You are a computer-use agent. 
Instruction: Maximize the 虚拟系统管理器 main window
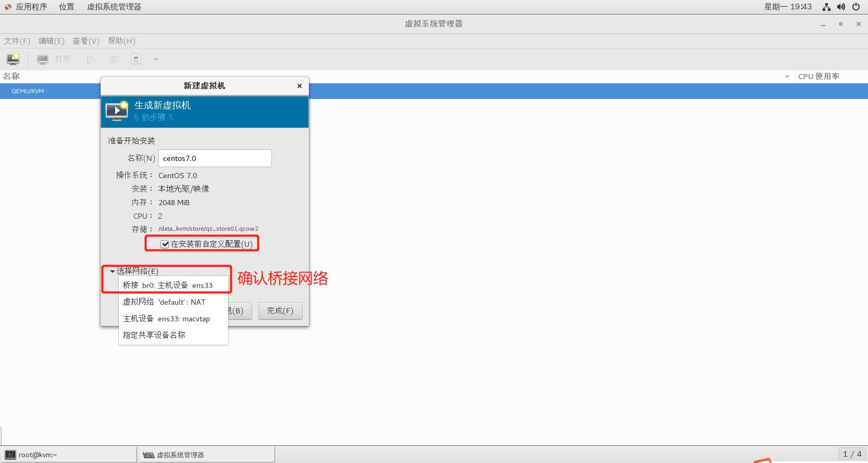point(841,24)
